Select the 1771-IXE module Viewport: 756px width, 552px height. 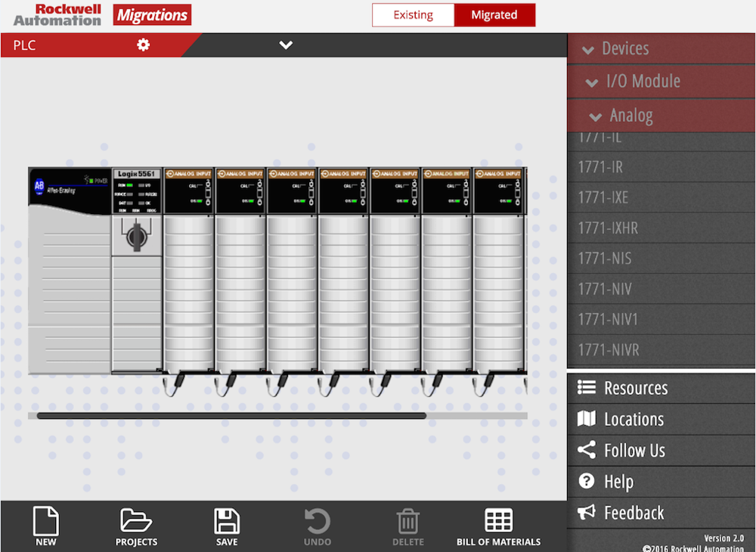603,197
